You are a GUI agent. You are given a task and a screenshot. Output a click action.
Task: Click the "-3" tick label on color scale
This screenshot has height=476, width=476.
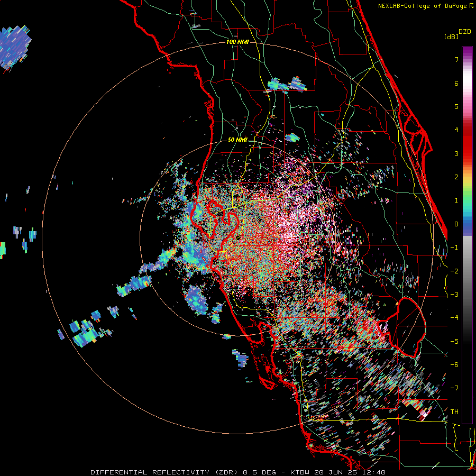[454, 295]
